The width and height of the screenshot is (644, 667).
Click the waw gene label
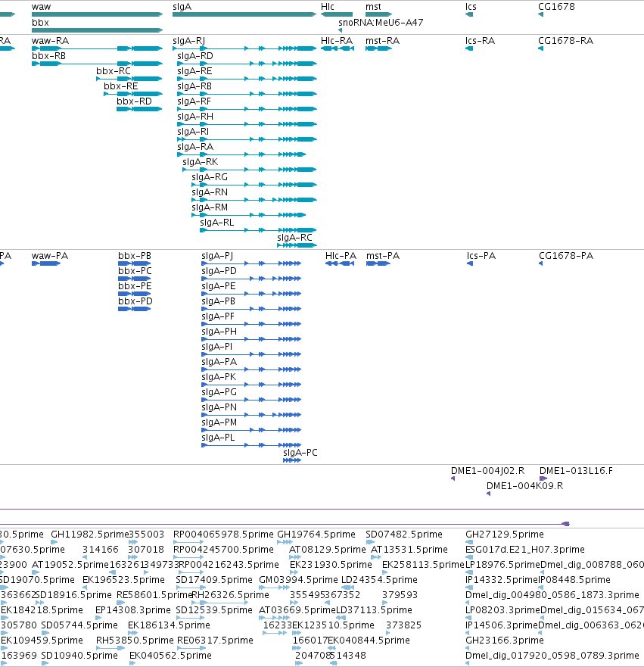(41, 7)
